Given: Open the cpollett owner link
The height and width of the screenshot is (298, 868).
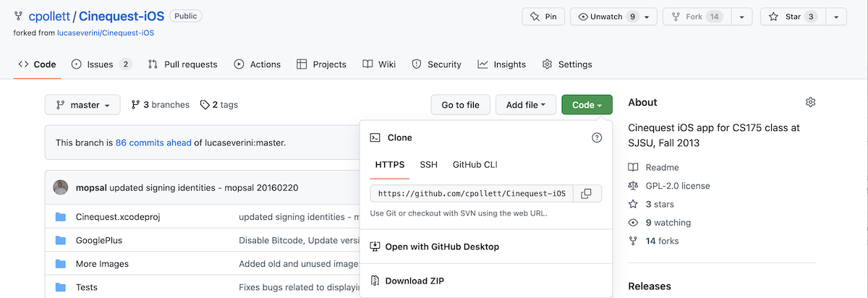Looking at the screenshot, I should [48, 16].
